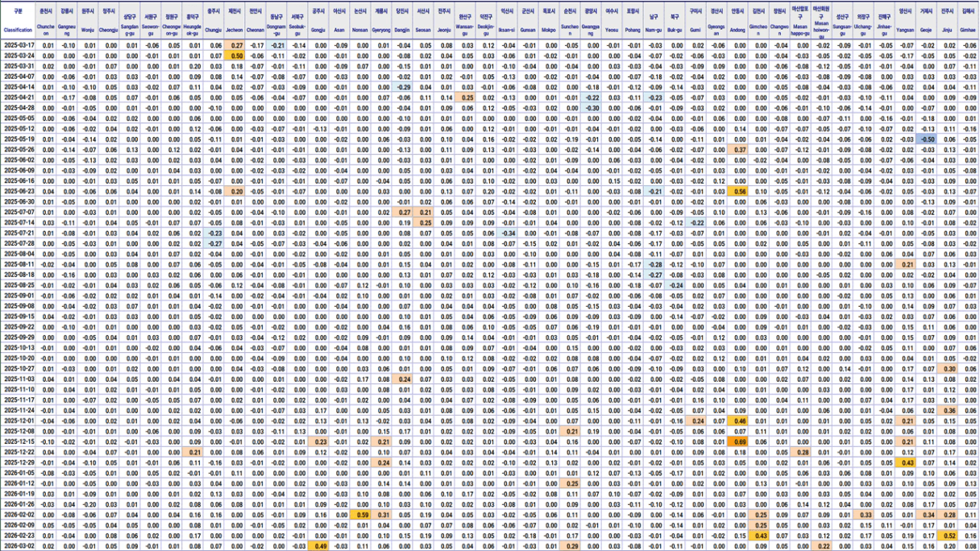Select the 2025-03-17 date row label

pyautogui.click(x=19, y=45)
